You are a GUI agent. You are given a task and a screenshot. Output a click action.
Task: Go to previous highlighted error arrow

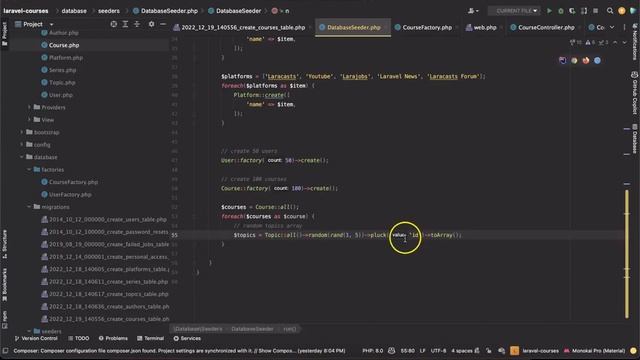(x=615, y=42)
